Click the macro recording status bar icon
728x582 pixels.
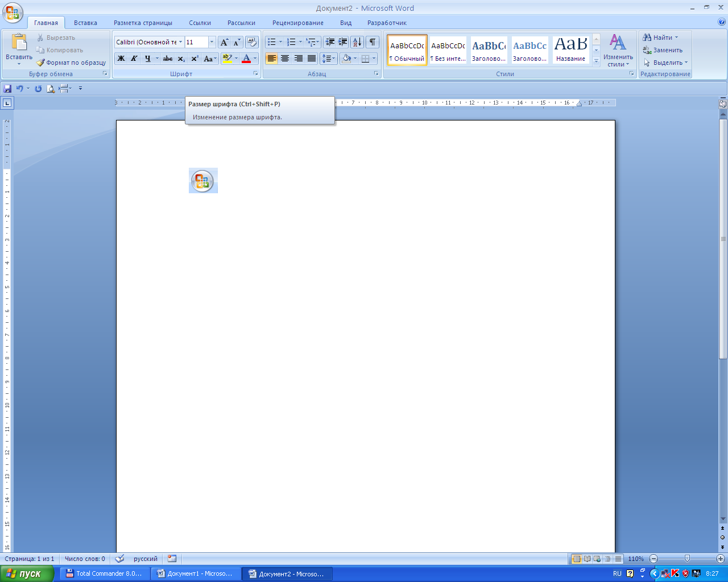click(x=172, y=559)
